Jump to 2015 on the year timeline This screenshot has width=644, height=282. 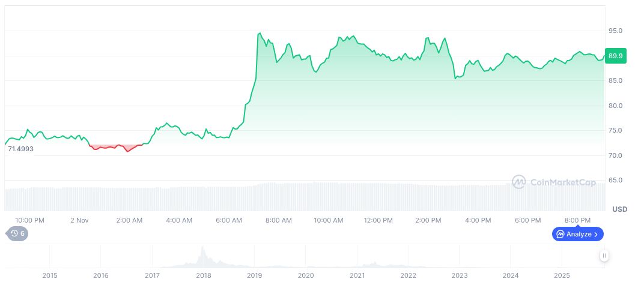click(x=50, y=275)
